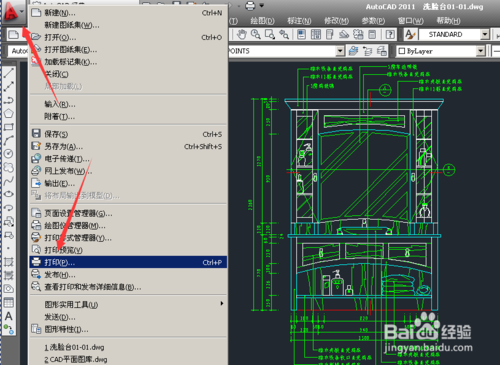The width and height of the screenshot is (500, 365).
Task: Click the Help question mark icon
Action: (x=390, y=34)
